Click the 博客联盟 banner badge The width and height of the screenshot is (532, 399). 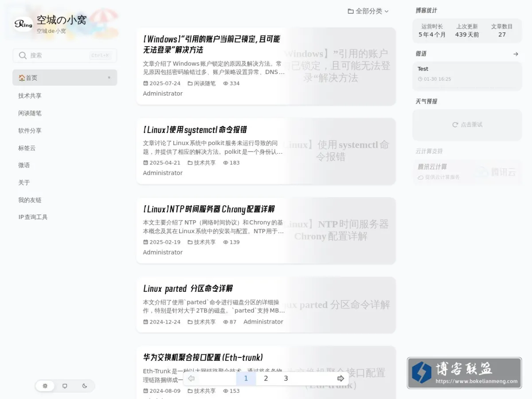[464, 373]
